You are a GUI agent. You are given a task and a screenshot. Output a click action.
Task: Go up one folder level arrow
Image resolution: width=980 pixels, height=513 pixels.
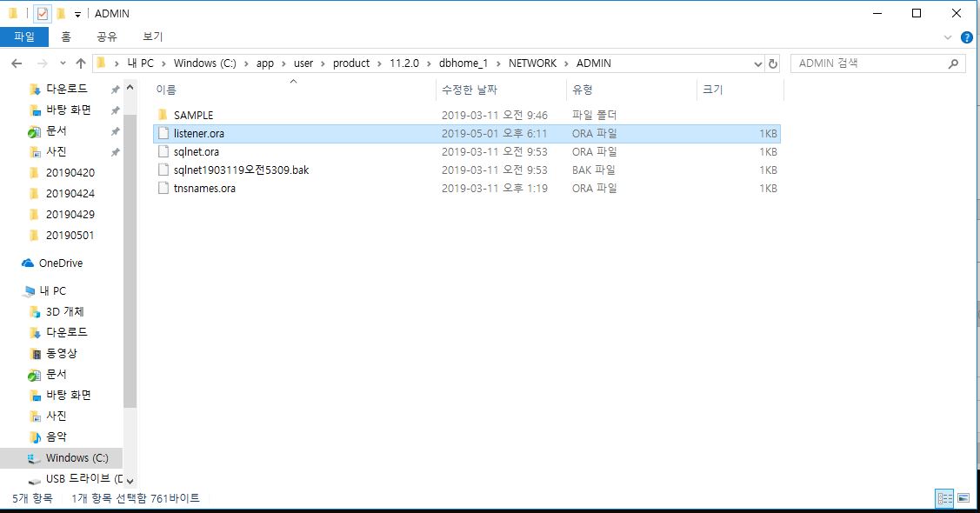[81, 63]
